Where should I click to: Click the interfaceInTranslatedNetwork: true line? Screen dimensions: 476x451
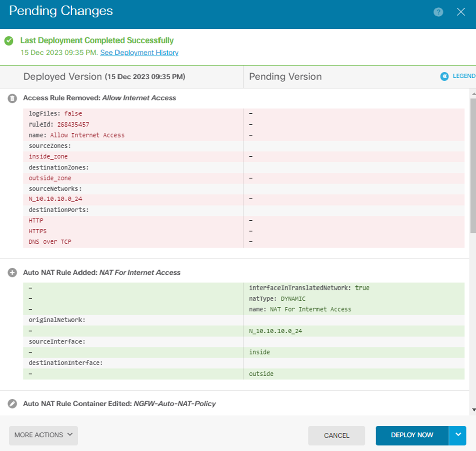click(309, 288)
